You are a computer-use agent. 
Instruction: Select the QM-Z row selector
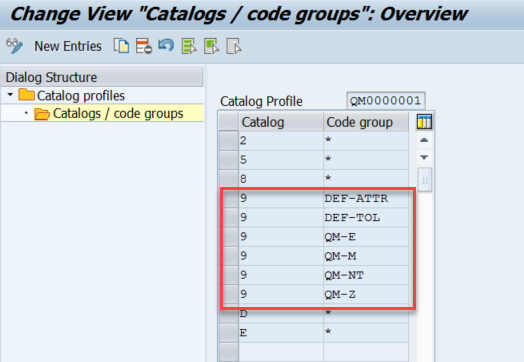(x=229, y=294)
